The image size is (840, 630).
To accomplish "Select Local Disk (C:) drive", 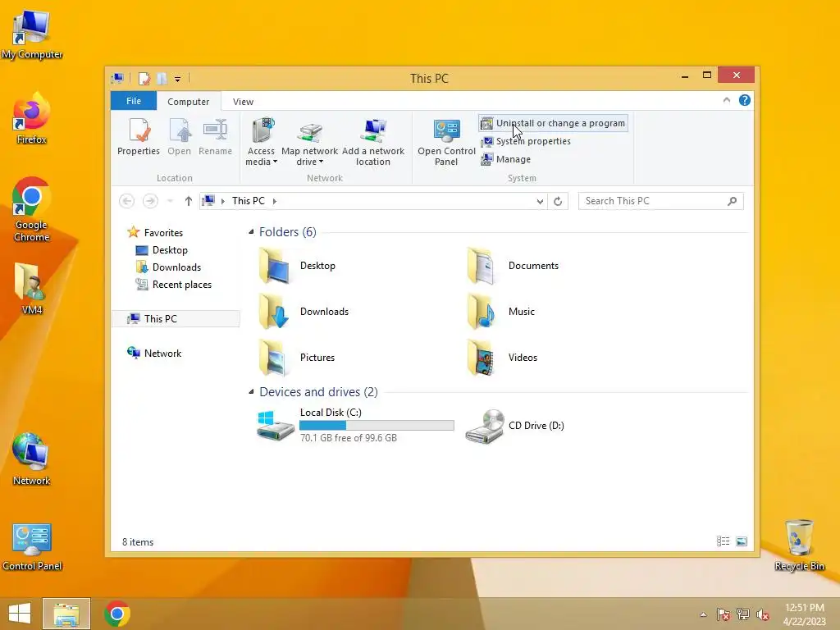I will coord(356,425).
